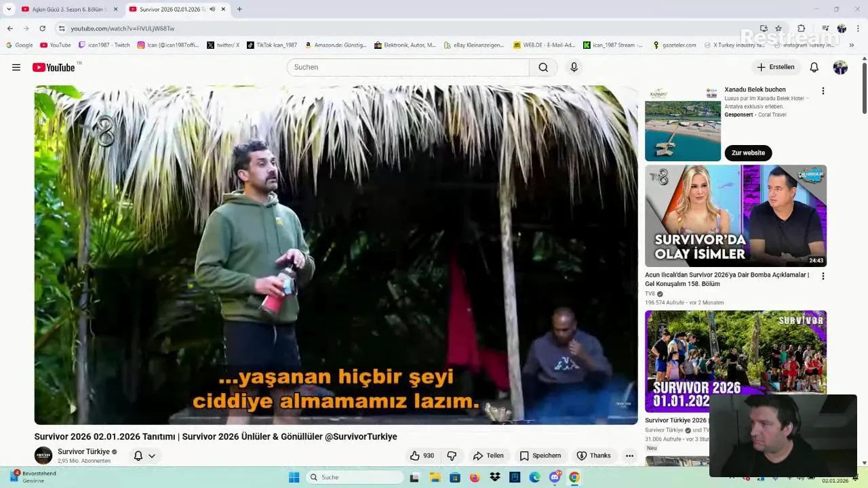Open the twitter/ X bookmark
868x488 pixels.
coord(223,45)
